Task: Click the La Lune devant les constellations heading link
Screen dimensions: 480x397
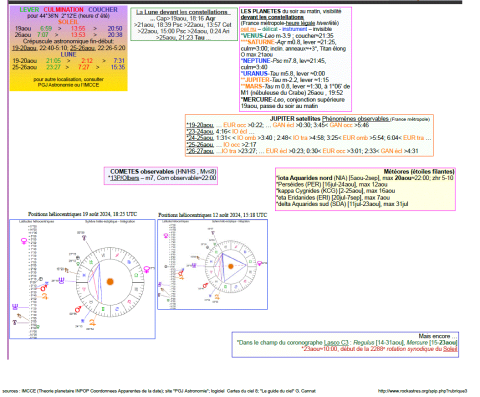Action: pos(183,12)
